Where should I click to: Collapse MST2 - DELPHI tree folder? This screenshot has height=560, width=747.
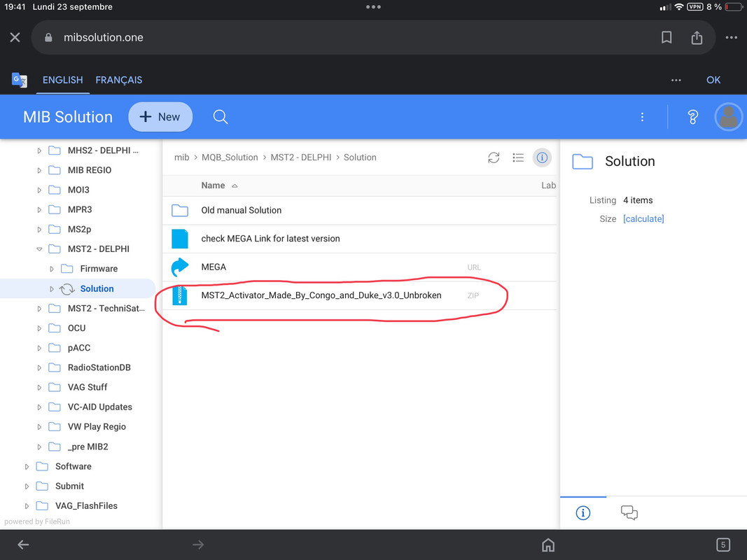pyautogui.click(x=39, y=249)
